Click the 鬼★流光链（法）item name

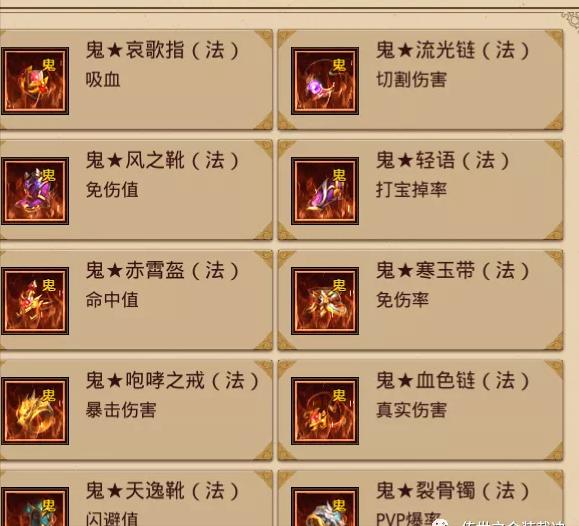pyautogui.click(x=453, y=50)
